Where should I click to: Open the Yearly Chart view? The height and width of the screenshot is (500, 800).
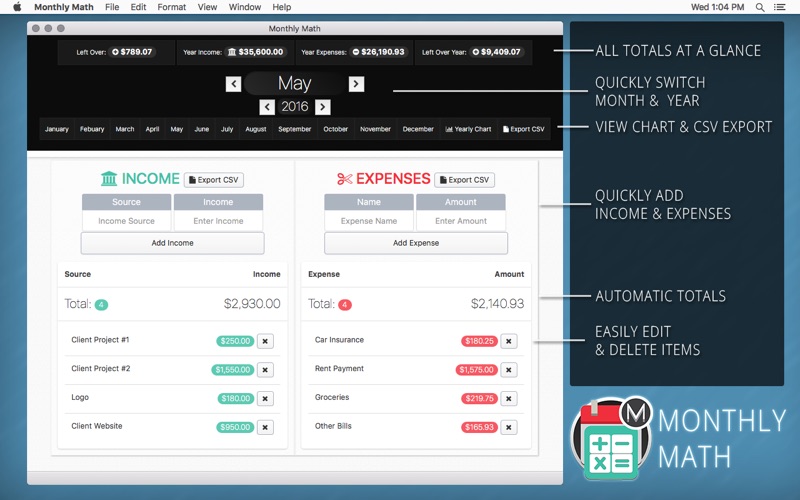468,129
